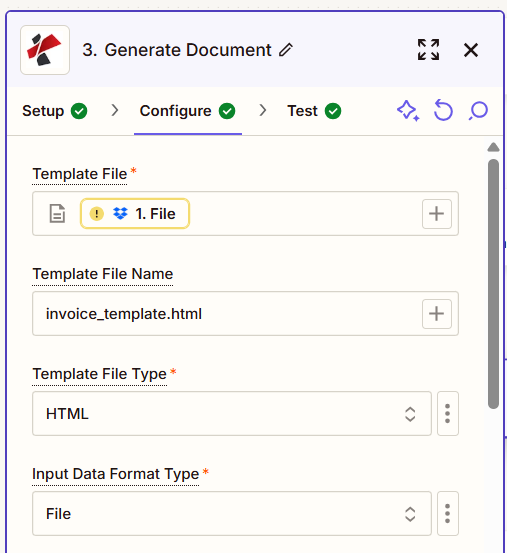Expand panel to full screen
The height and width of the screenshot is (553, 507).
tap(428, 50)
